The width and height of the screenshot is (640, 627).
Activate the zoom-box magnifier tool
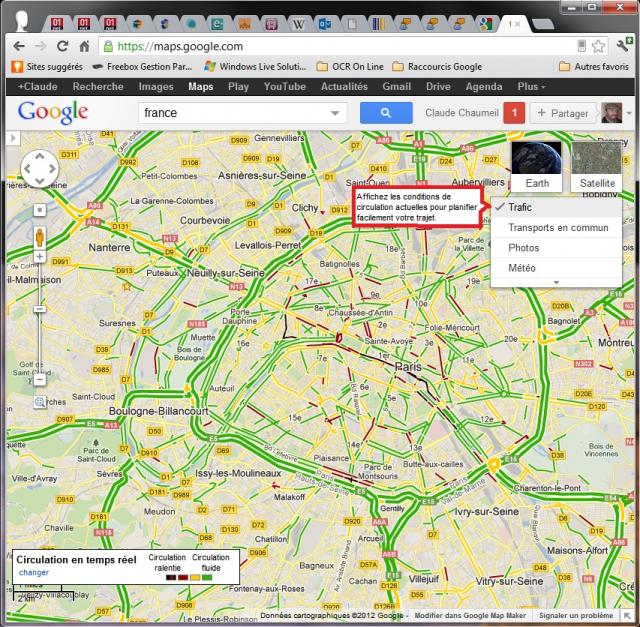tap(40, 402)
